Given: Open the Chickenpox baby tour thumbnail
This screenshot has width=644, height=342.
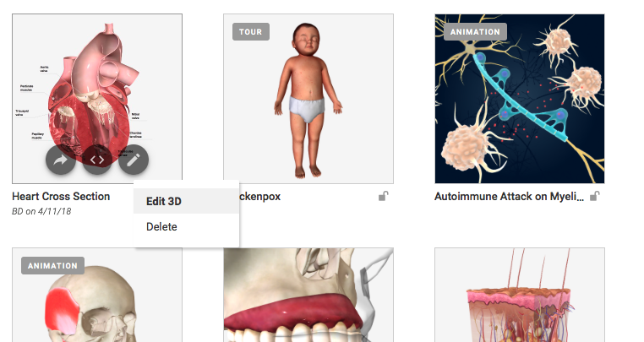Looking at the screenshot, I should click(308, 99).
